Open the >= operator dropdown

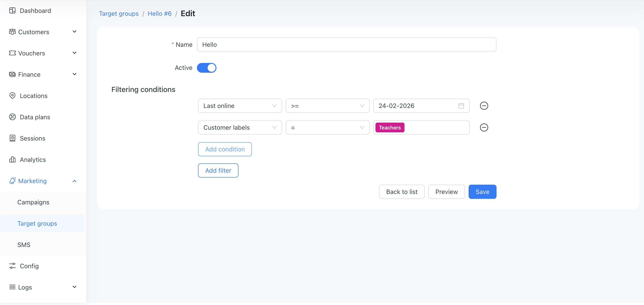tap(327, 106)
